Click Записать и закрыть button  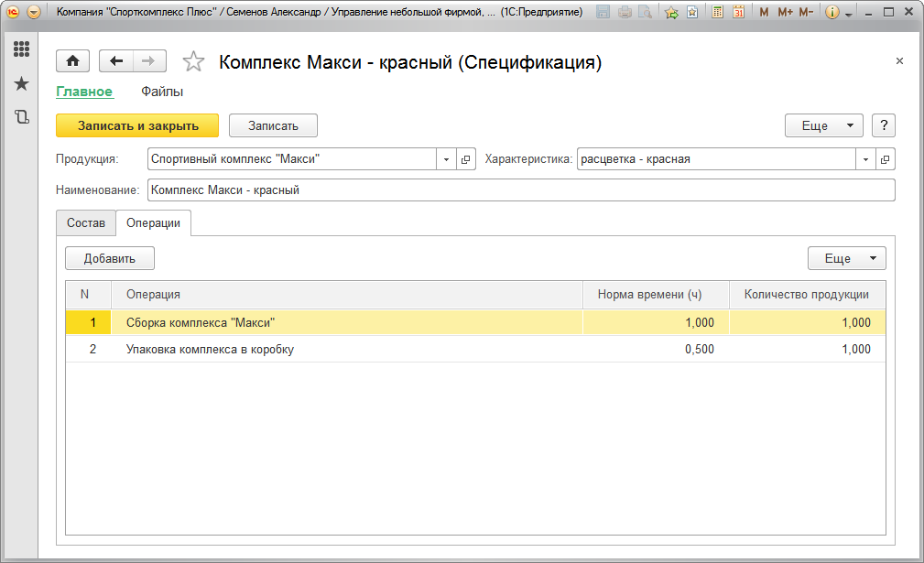137,125
